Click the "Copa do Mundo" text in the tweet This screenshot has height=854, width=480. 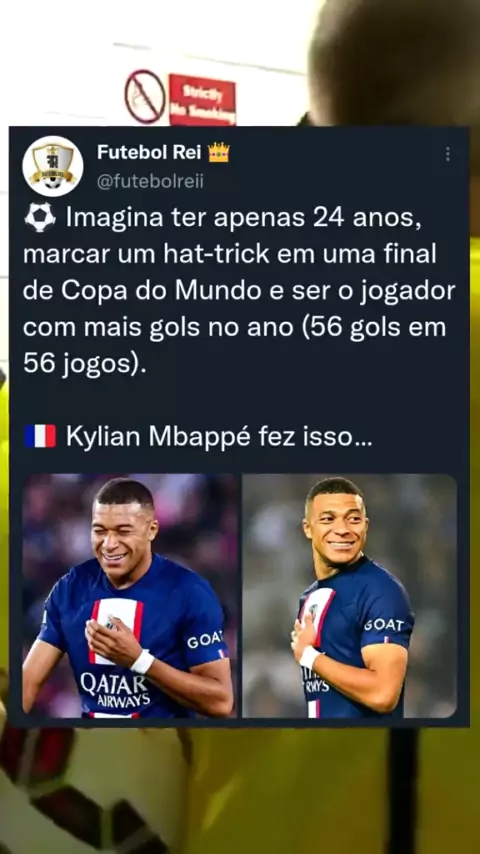pyautogui.click(x=161, y=291)
